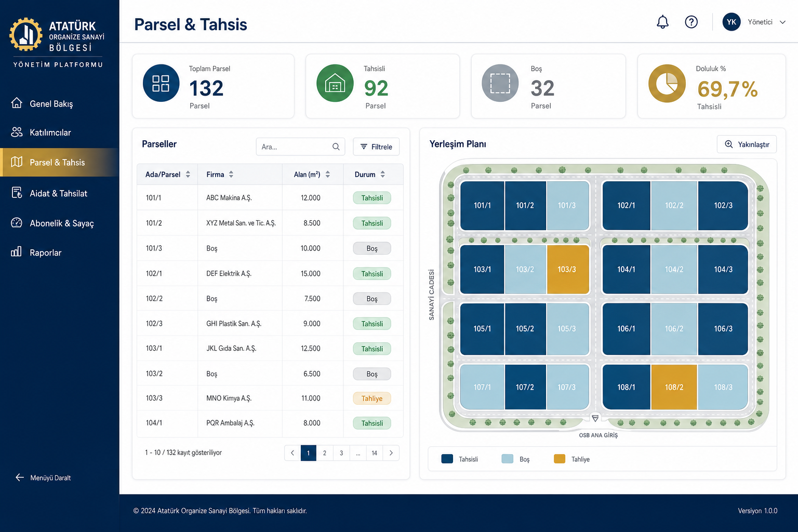Click the help question mark icon
The width and height of the screenshot is (798, 532).
tap(691, 22)
